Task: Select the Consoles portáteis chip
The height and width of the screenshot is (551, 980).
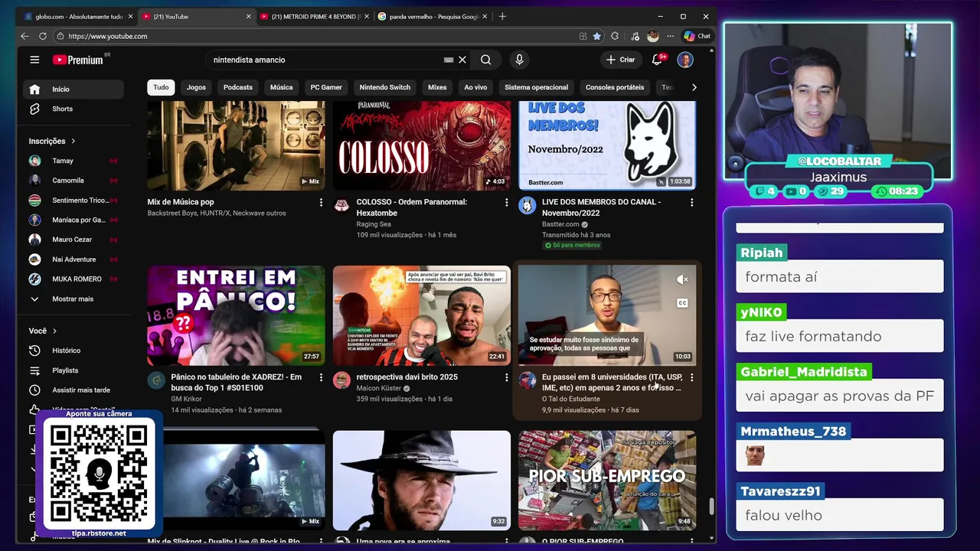Action: pyautogui.click(x=615, y=87)
